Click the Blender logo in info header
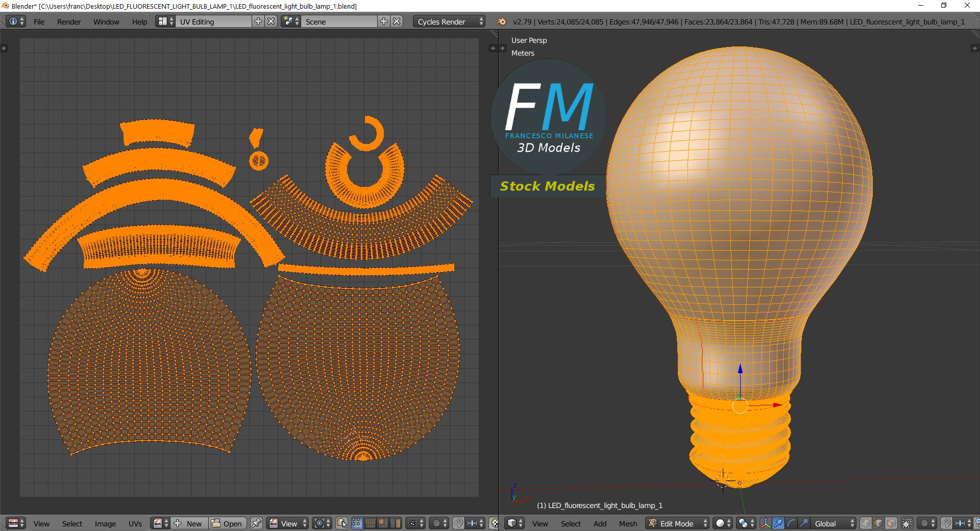 tap(502, 21)
